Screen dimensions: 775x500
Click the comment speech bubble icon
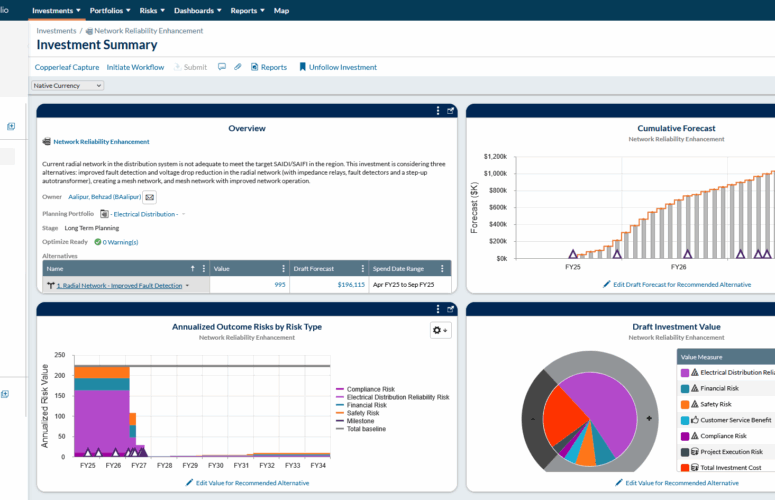point(222,67)
